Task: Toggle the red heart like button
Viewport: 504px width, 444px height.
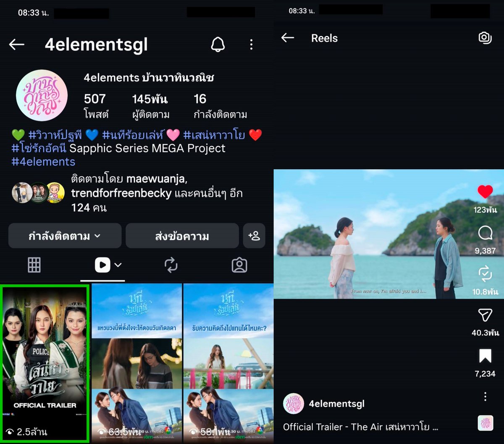Action: pos(485,192)
